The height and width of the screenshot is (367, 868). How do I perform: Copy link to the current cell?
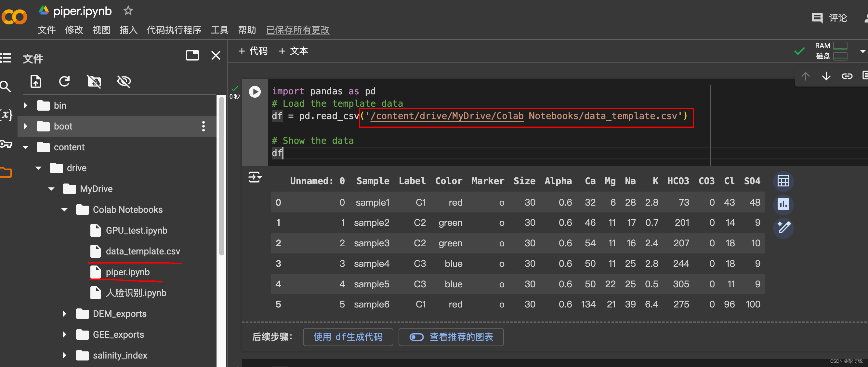pos(847,75)
